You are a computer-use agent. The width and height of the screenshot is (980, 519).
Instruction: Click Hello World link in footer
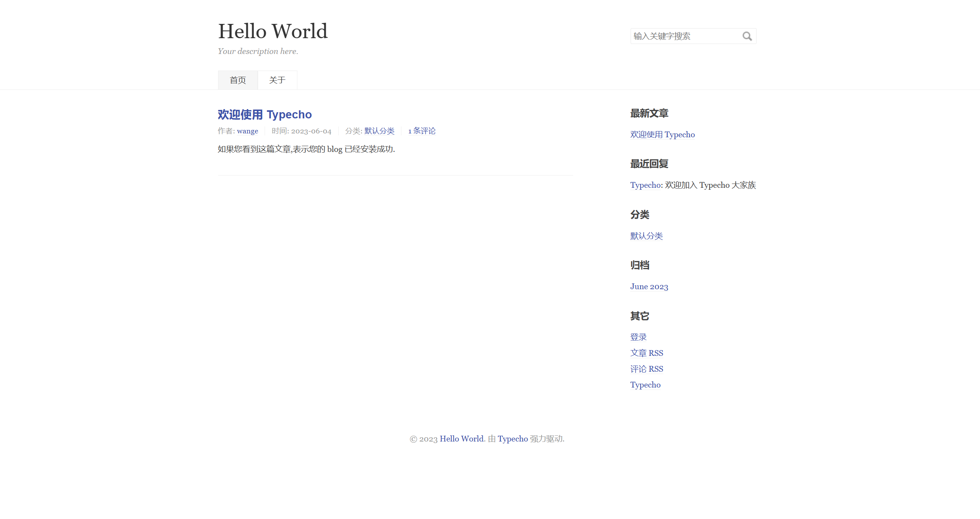click(x=461, y=439)
